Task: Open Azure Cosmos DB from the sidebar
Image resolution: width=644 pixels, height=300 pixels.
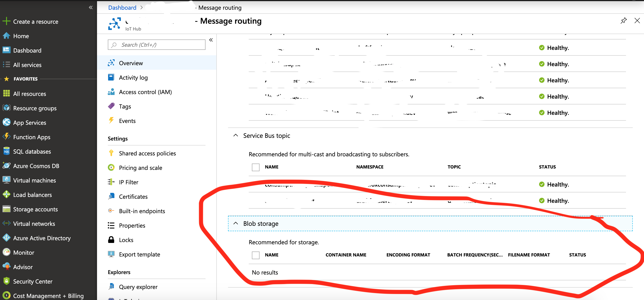Action: click(36, 166)
